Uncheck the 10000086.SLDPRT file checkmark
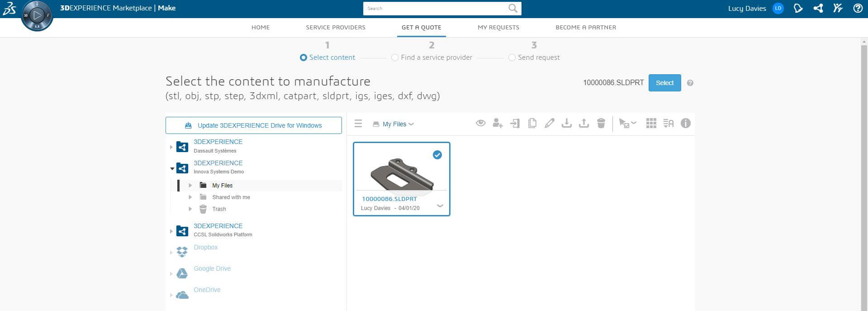Screen dimensions: 868x311 (437, 155)
